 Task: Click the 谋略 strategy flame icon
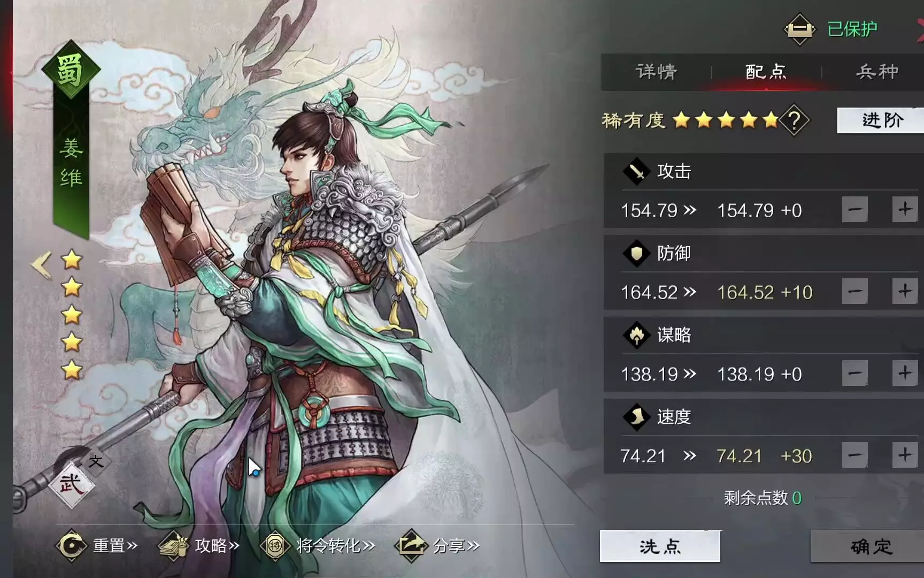[637, 336]
